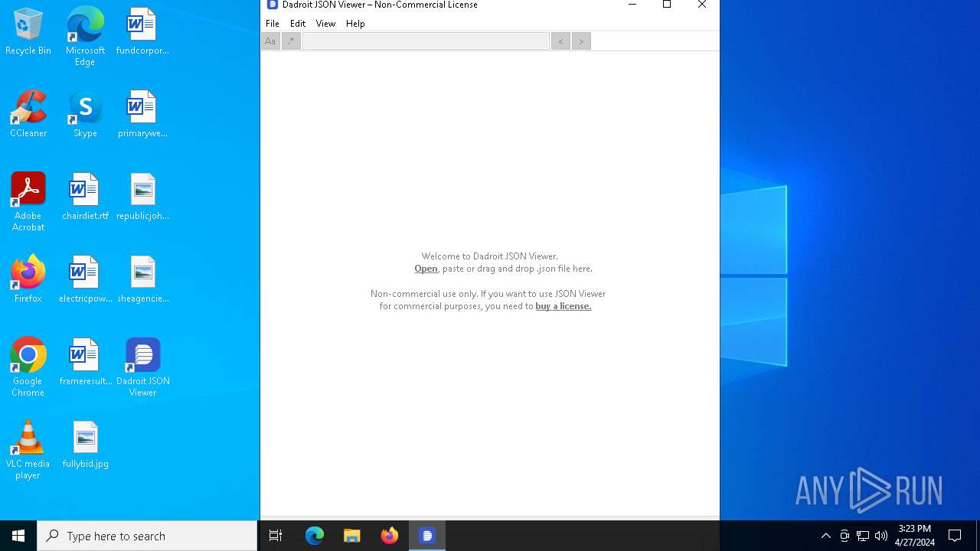The image size is (980, 551).
Task: Select the frameresult Word document icon
Action: pos(85,362)
